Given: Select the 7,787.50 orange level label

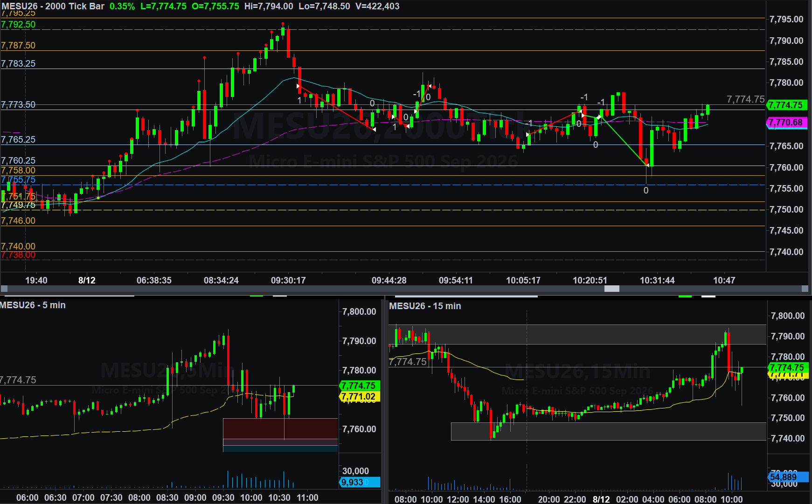Looking at the screenshot, I should (x=18, y=45).
